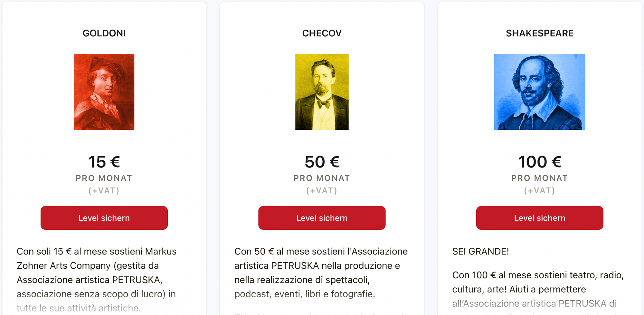The width and height of the screenshot is (644, 315).
Task: Click PRO MONAT text under 15 €
Action: pos(104,178)
